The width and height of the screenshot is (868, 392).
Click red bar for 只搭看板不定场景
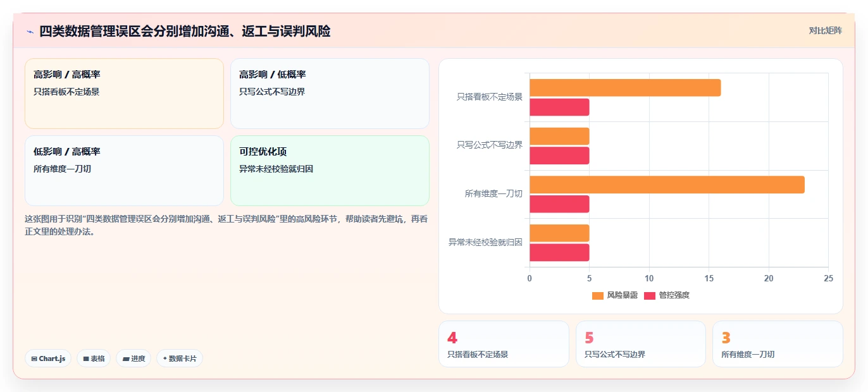point(559,107)
